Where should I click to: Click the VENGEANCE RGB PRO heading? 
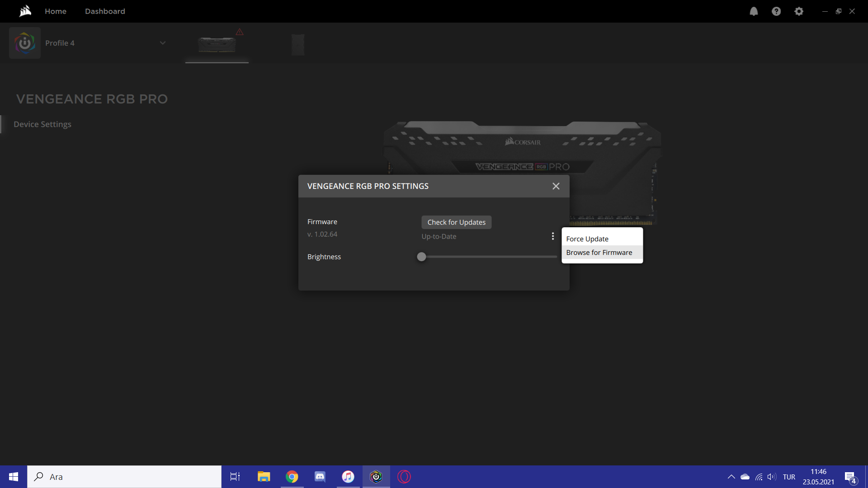pyautogui.click(x=92, y=99)
